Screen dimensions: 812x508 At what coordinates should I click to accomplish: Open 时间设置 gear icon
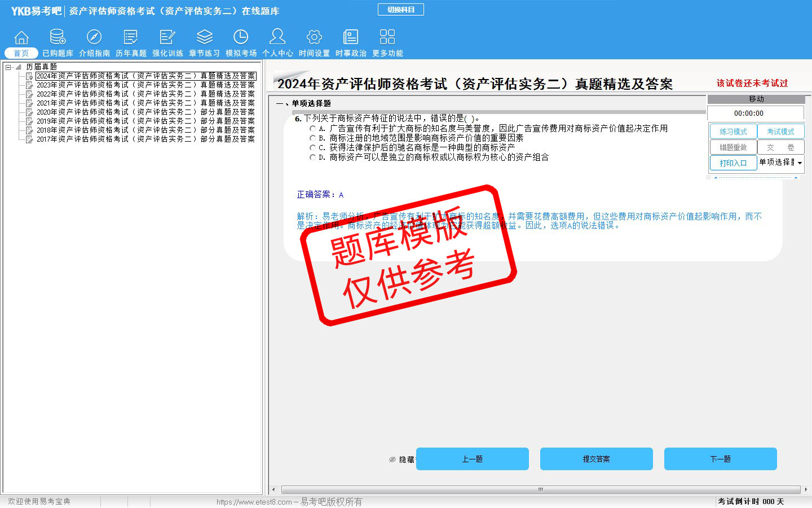click(314, 38)
